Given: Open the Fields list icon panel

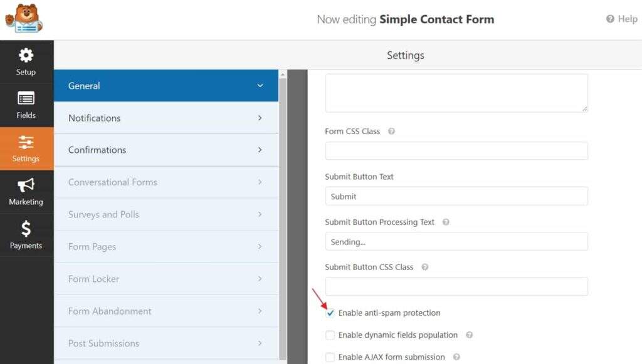Looking at the screenshot, I should pos(26,105).
